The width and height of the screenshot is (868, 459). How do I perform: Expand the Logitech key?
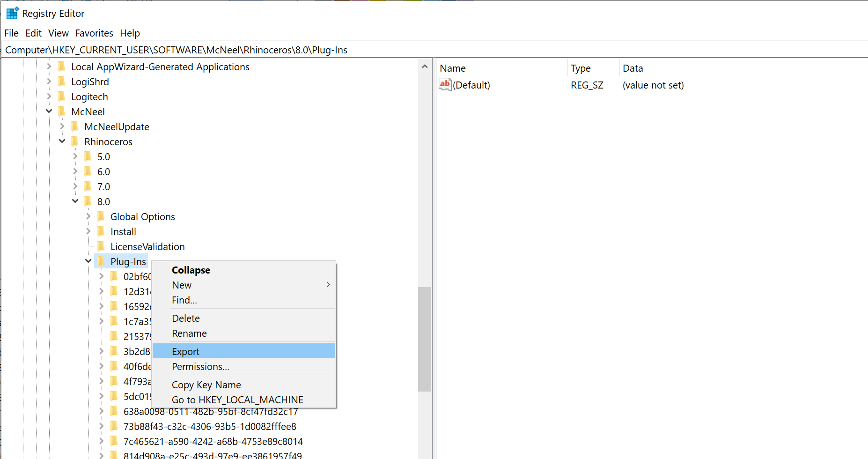[49, 96]
